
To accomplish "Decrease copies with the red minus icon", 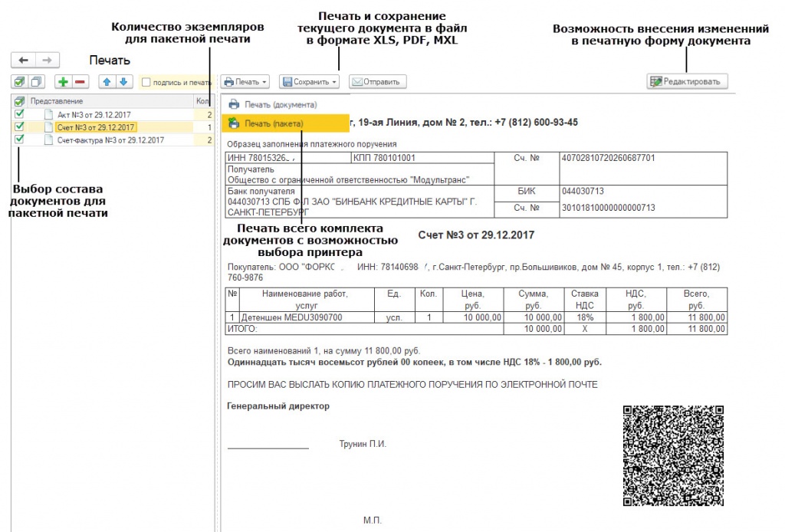I will click(x=80, y=81).
